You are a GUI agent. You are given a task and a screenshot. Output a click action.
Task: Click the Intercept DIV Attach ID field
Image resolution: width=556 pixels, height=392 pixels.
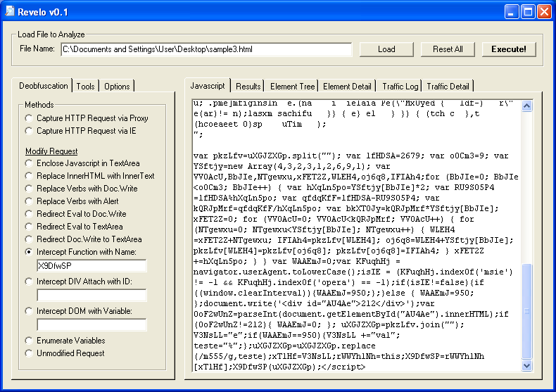[x=91, y=295]
